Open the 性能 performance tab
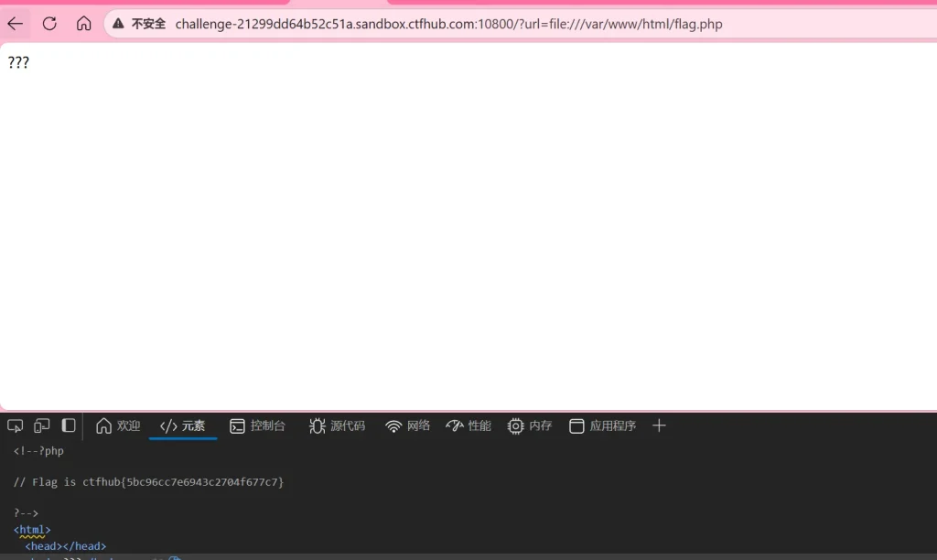The height and width of the screenshot is (560, 937). pyautogui.click(x=468, y=425)
